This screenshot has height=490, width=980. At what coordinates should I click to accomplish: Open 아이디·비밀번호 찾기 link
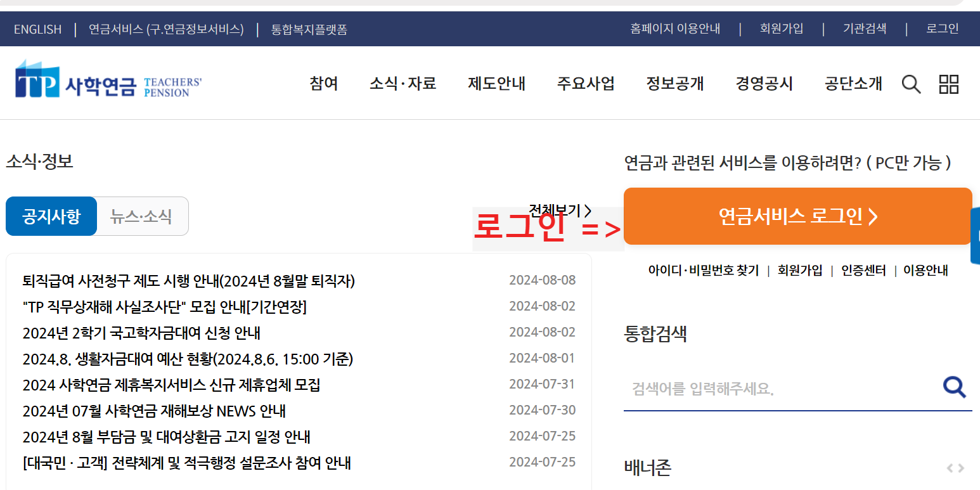click(x=704, y=270)
